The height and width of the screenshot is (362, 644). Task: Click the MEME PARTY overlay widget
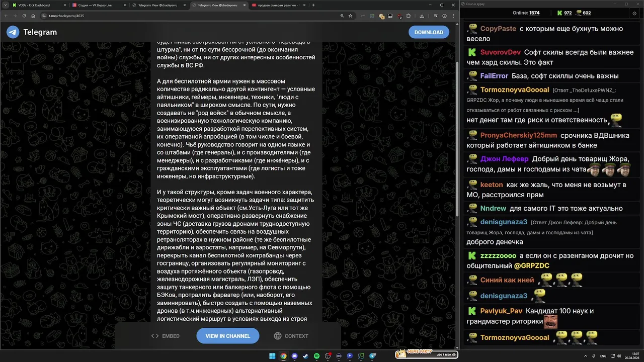426,354
